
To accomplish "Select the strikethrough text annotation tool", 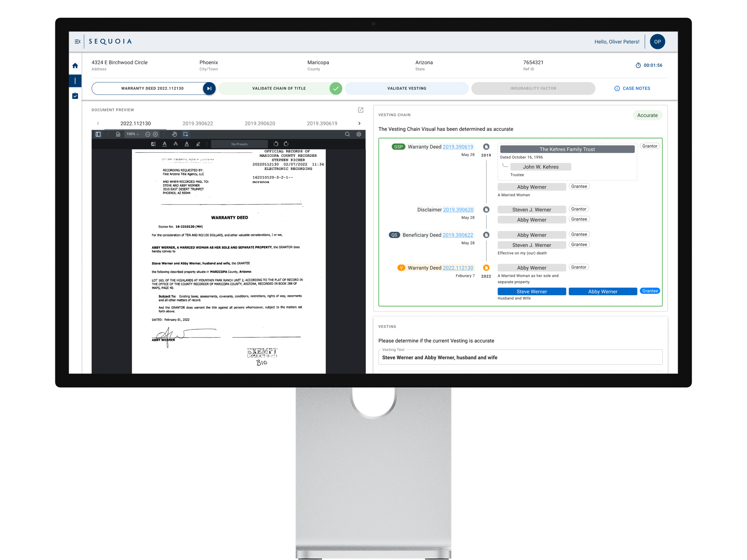I will [x=176, y=144].
